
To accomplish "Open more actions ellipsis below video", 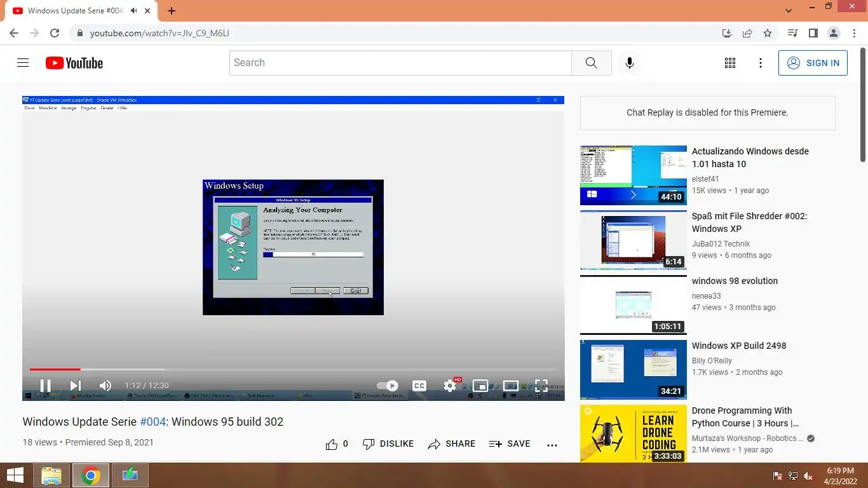I will click(552, 445).
